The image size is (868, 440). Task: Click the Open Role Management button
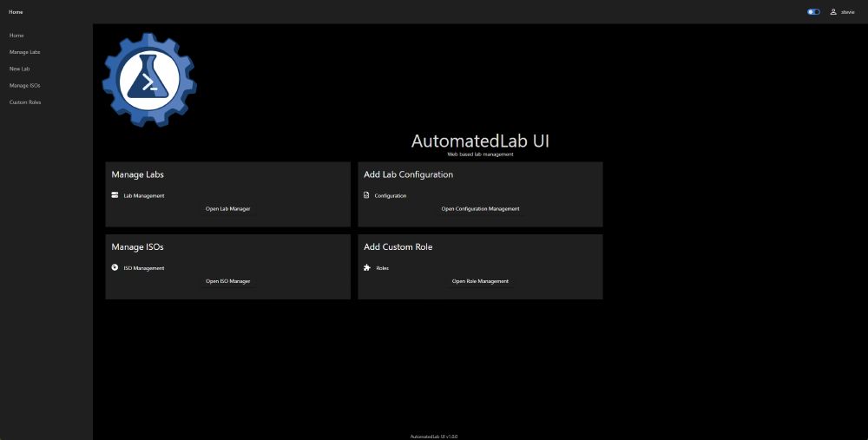point(480,281)
